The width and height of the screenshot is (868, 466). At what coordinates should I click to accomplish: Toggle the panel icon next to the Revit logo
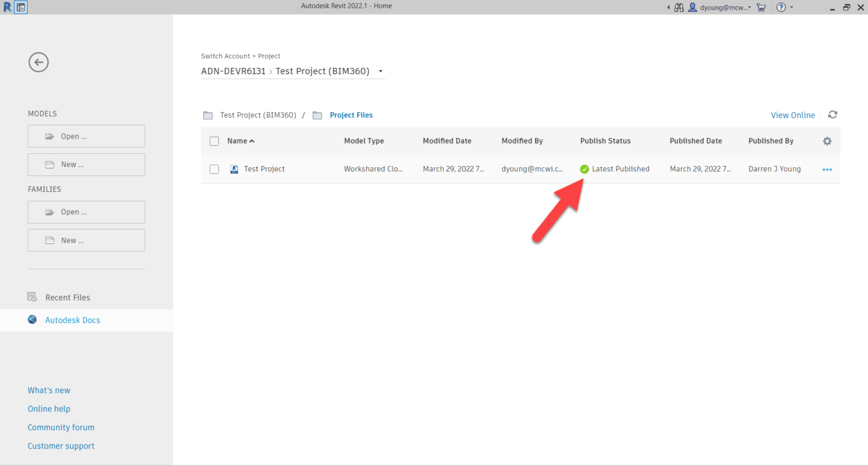21,7
